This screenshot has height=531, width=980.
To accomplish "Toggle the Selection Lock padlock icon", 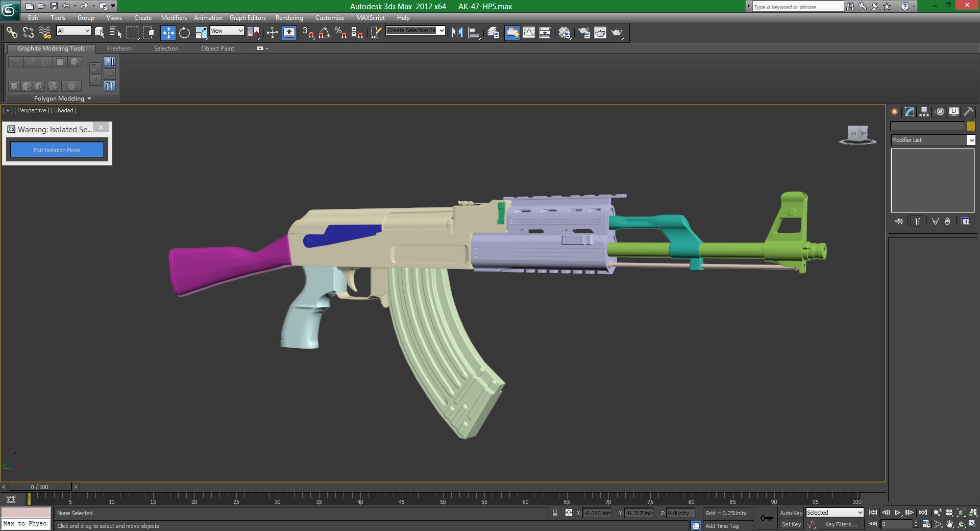I will [x=555, y=513].
